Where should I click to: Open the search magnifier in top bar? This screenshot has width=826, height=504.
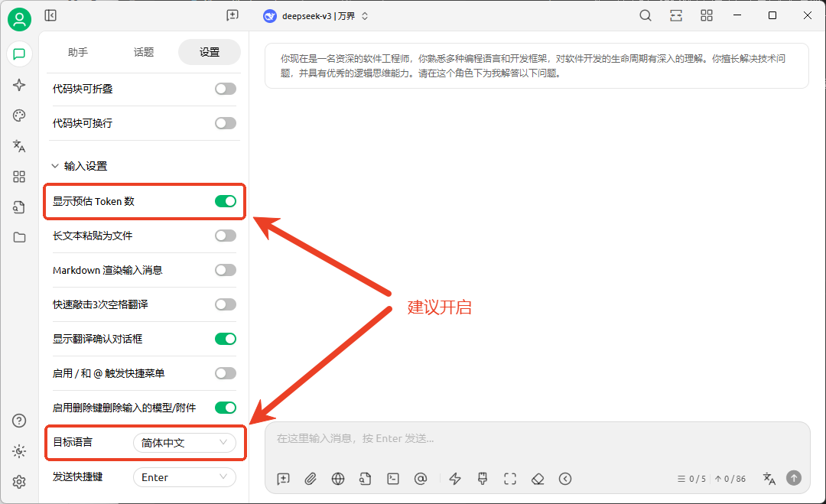646,15
